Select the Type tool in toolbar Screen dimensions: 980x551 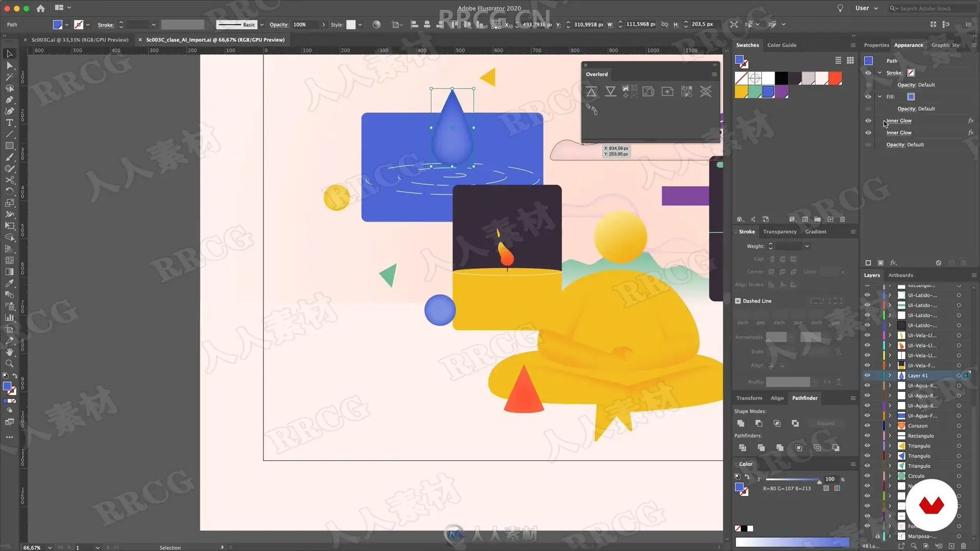[x=9, y=123]
